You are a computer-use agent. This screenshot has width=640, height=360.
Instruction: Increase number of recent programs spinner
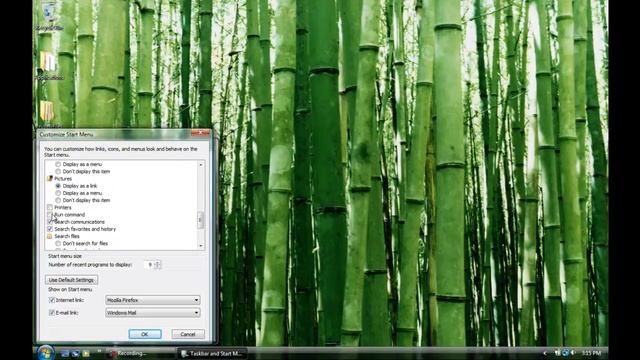[x=157, y=262]
